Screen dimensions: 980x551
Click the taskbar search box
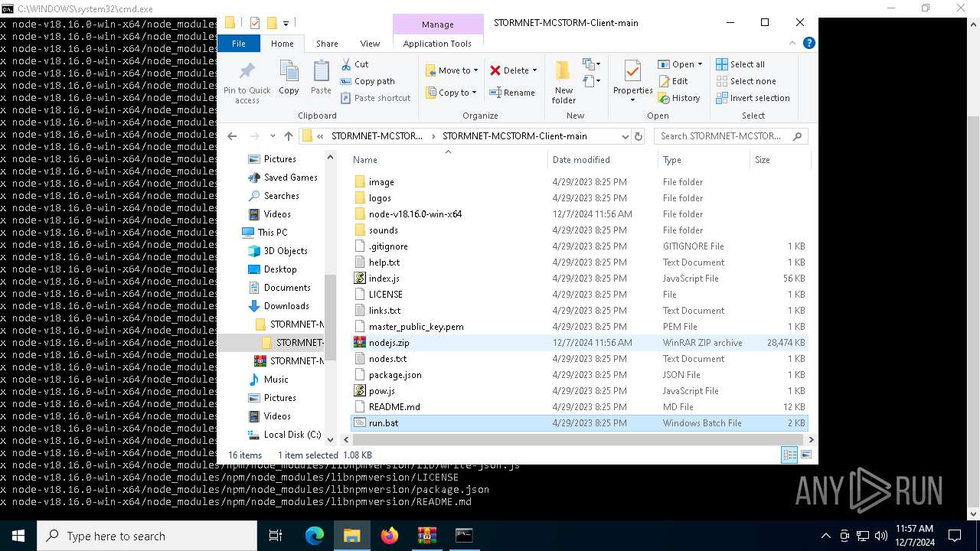coord(147,536)
